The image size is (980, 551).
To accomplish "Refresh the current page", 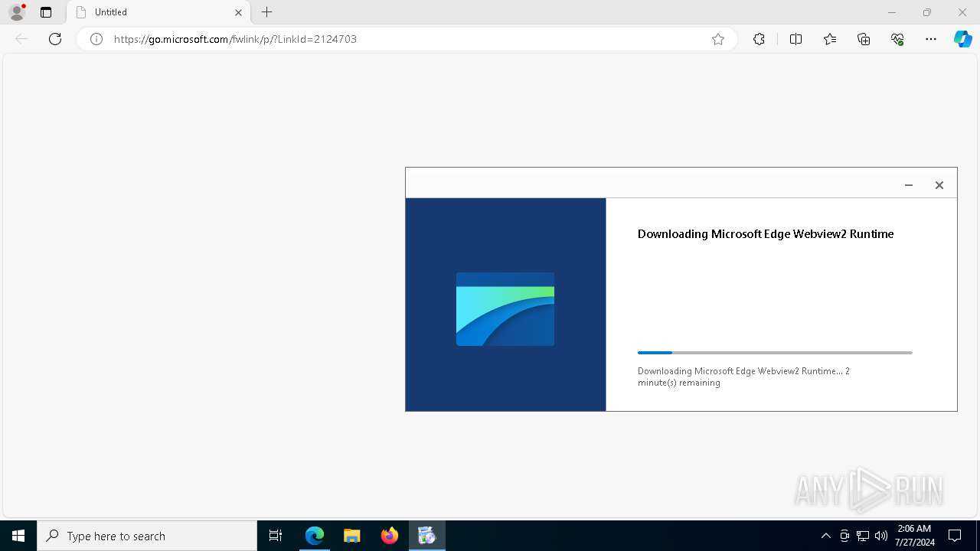I will 55,39.
